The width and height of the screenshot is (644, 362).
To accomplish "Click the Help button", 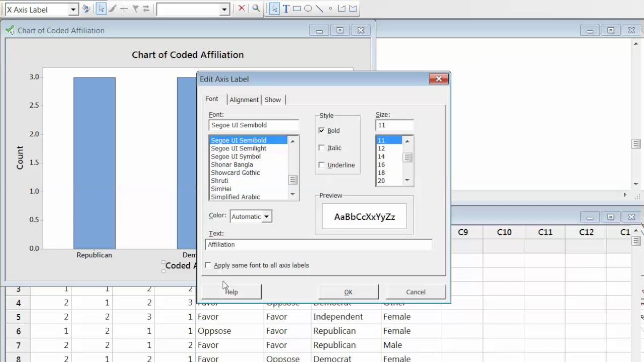I will pyautogui.click(x=231, y=292).
